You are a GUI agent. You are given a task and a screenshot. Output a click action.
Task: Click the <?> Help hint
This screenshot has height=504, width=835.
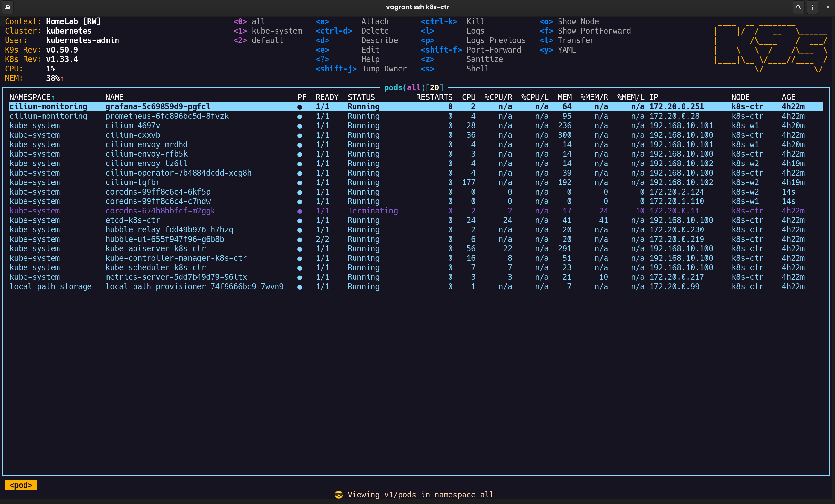(x=347, y=59)
